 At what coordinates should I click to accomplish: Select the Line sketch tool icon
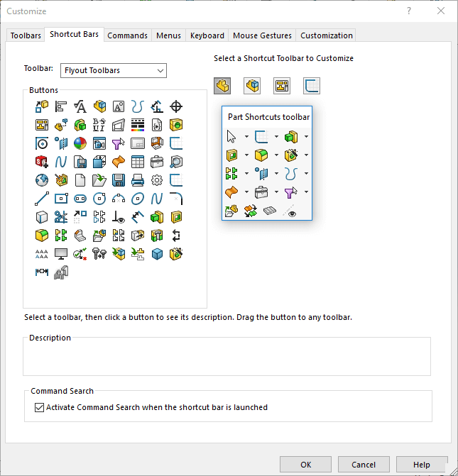tap(42, 199)
